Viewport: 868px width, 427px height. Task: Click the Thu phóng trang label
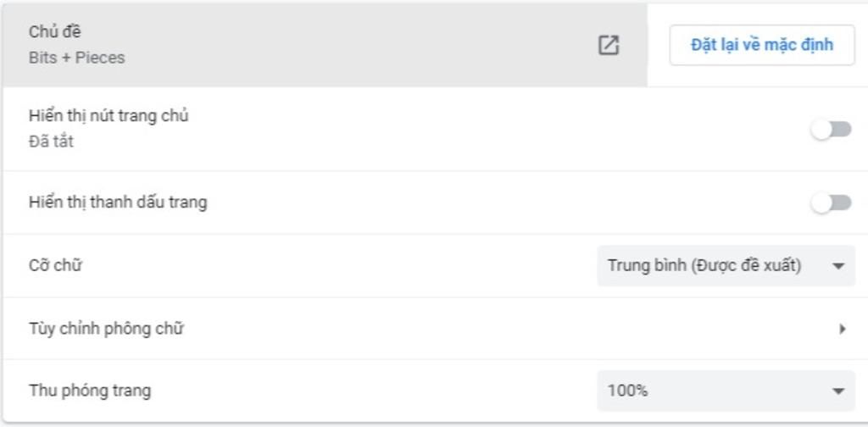coord(90,391)
